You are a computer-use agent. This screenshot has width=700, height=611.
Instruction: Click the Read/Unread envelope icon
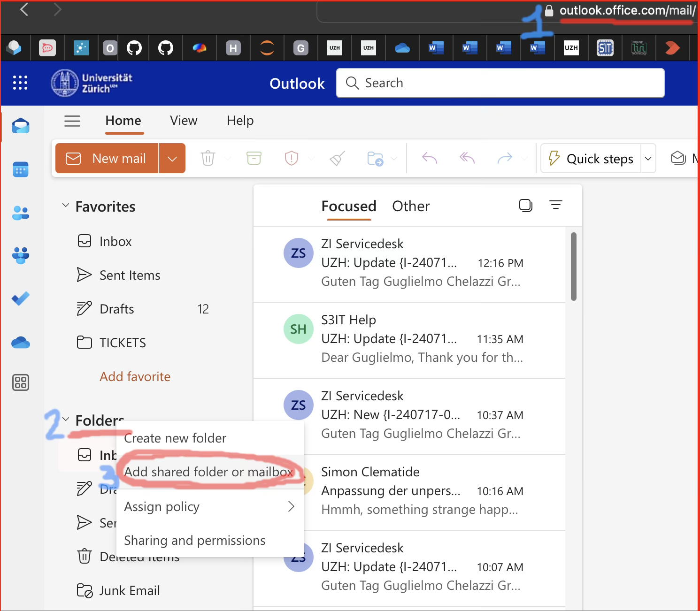point(678,158)
